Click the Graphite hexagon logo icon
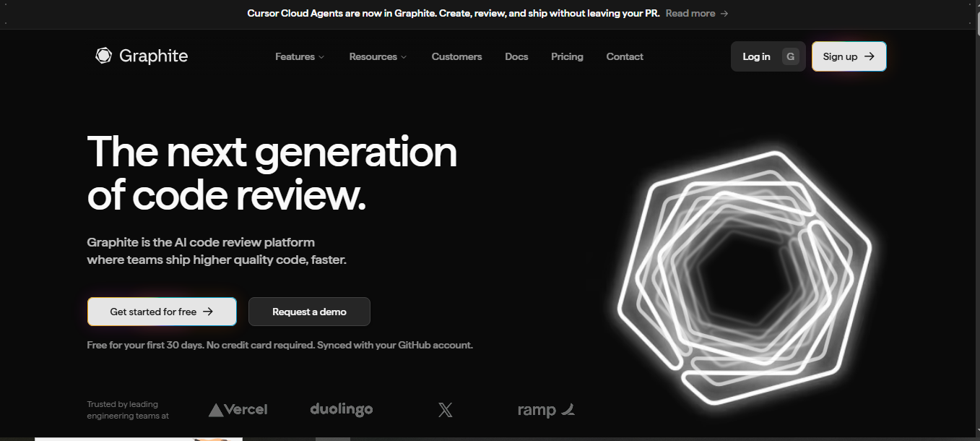This screenshot has width=980, height=441. (x=103, y=56)
